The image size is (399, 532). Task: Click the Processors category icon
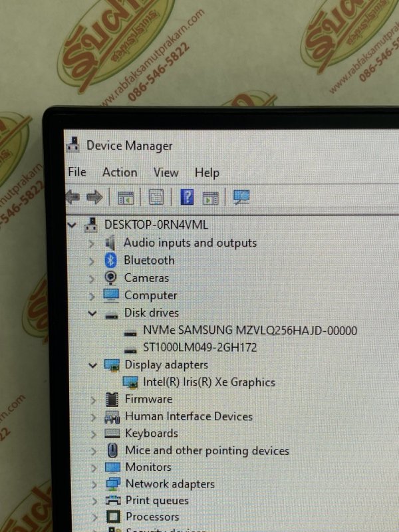[113, 517]
